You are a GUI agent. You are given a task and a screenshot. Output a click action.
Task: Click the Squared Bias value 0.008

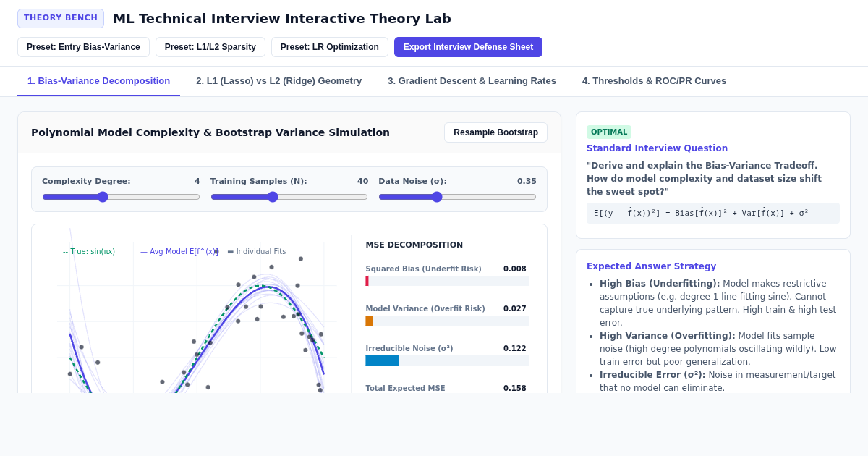coord(515,269)
